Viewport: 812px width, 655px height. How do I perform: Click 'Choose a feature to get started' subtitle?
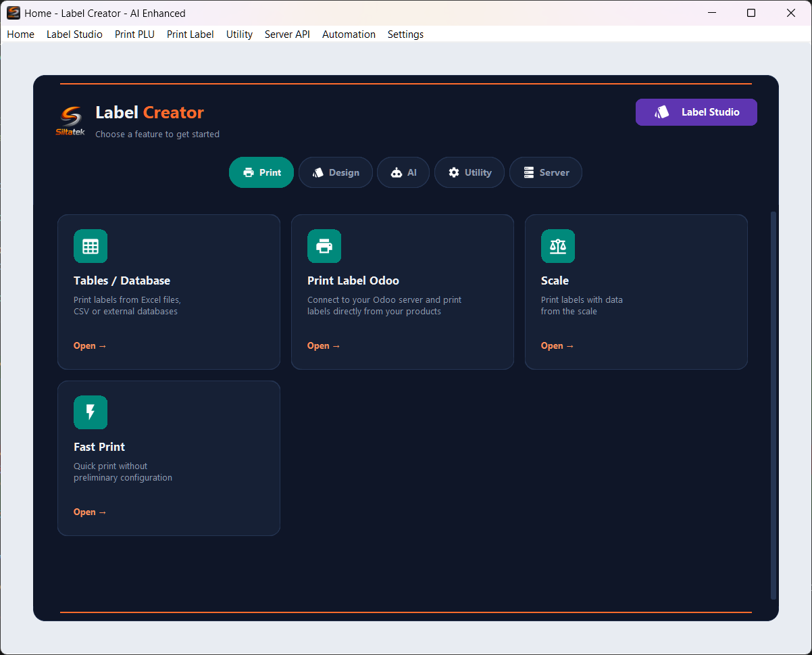157,134
